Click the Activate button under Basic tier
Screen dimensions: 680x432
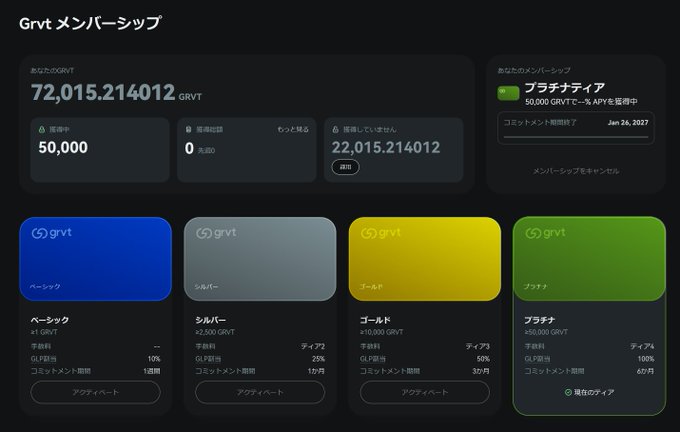95,392
